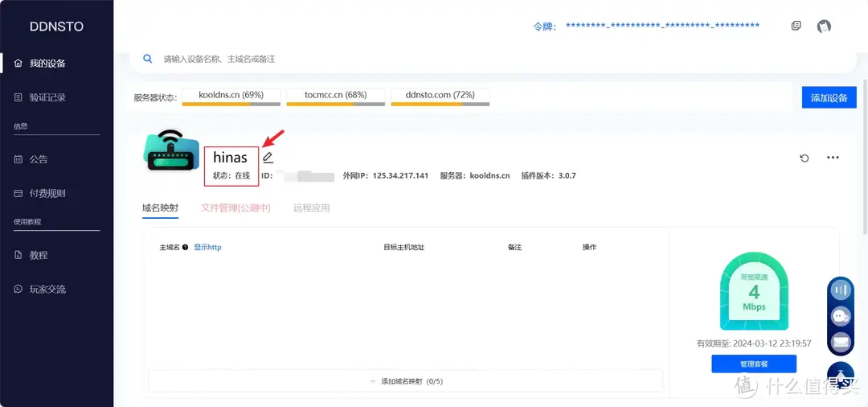The width and height of the screenshot is (868, 407).
Task: Click the hinas device name
Action: (231, 158)
